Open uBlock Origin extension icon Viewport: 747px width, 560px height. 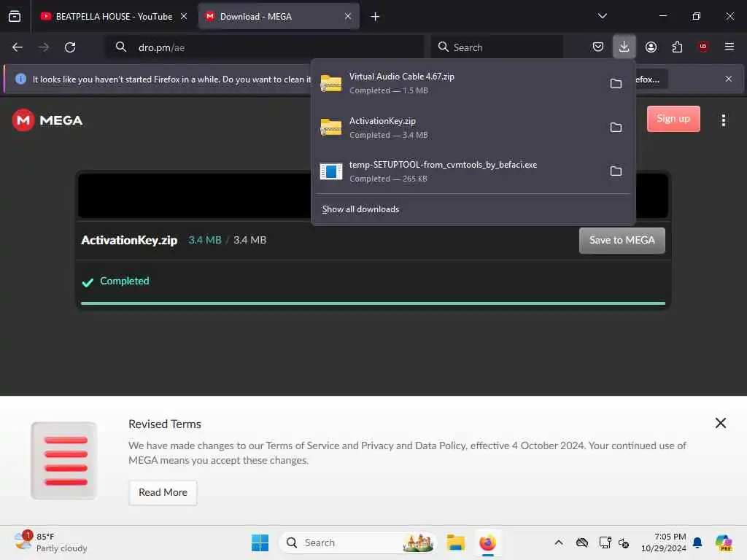pyautogui.click(x=703, y=47)
